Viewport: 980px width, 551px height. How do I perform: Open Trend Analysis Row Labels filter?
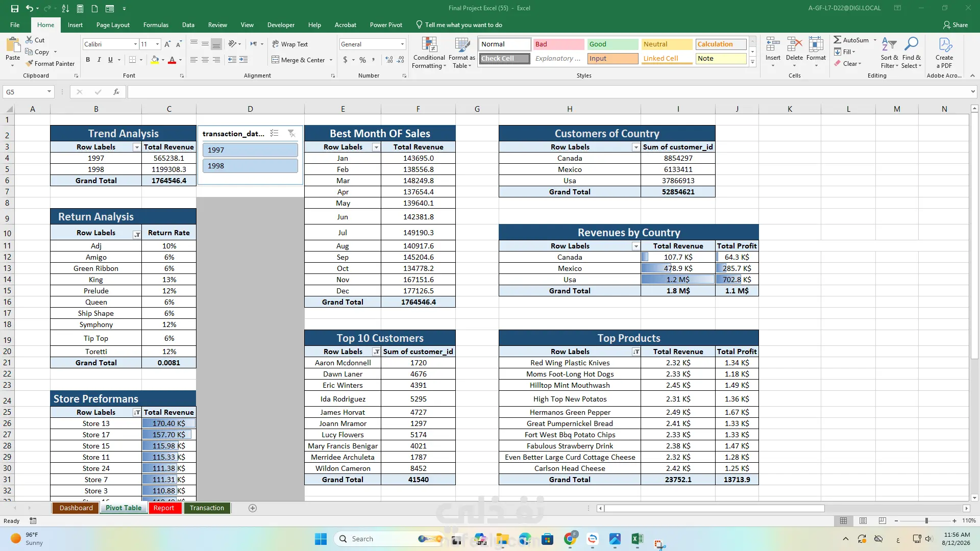136,147
